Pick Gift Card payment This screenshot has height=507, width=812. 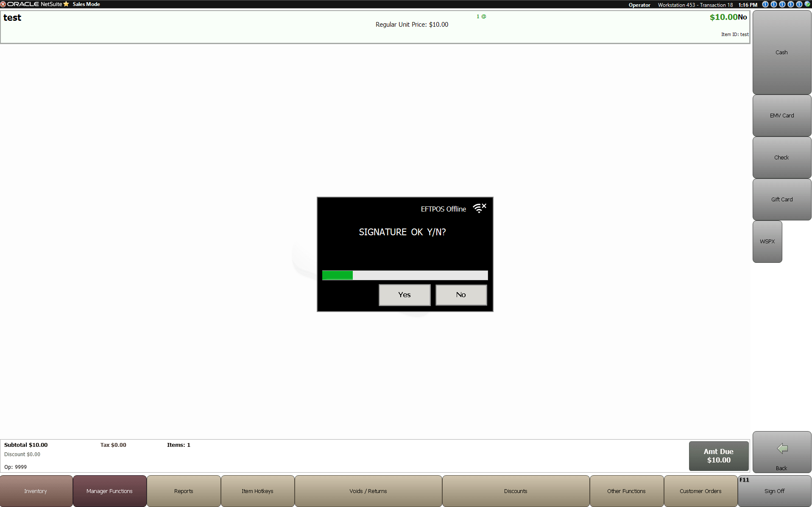[x=782, y=199]
